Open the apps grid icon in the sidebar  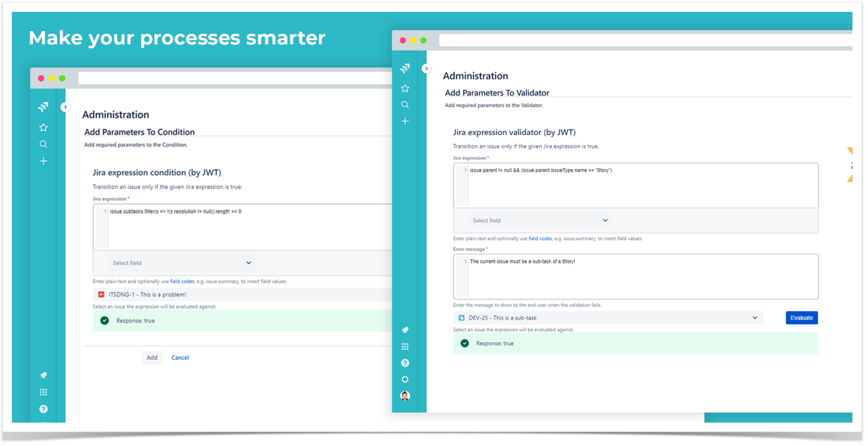pos(405,346)
